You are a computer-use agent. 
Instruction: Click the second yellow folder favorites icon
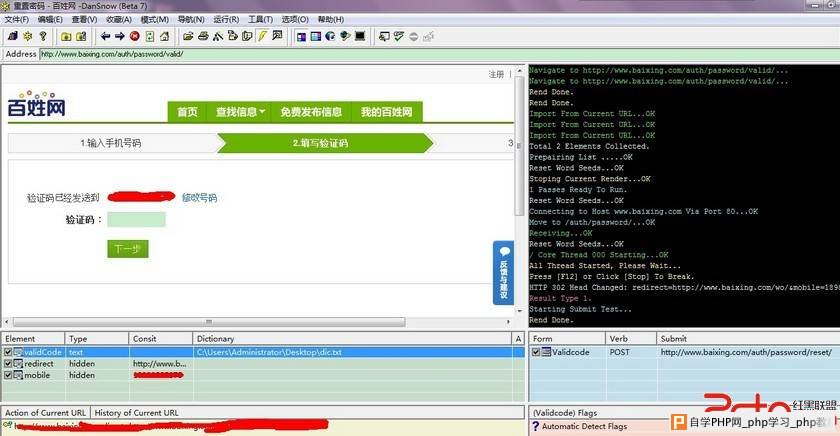(81, 36)
